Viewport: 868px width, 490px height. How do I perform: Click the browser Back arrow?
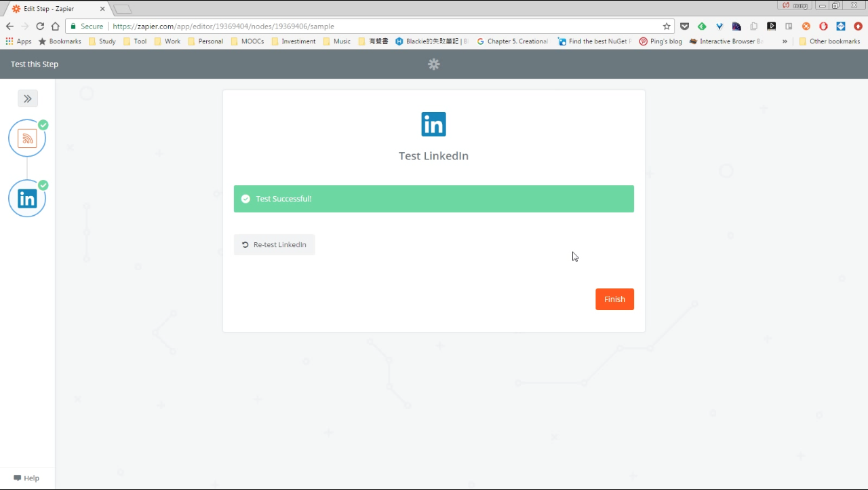[x=9, y=26]
